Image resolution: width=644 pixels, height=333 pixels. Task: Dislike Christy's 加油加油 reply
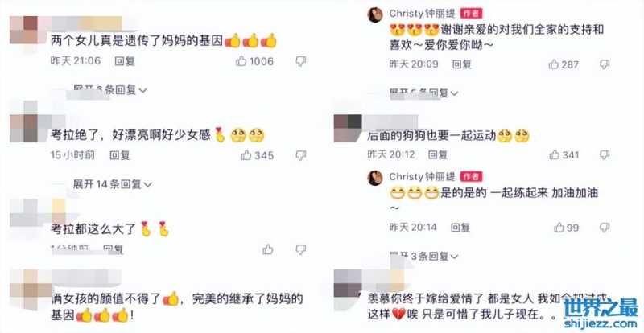click(x=605, y=228)
